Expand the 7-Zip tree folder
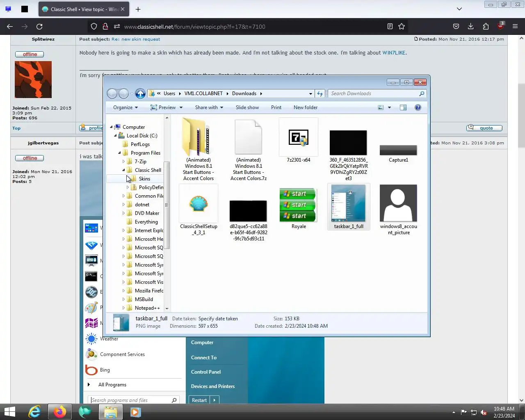This screenshot has height=420, width=525. [123, 162]
